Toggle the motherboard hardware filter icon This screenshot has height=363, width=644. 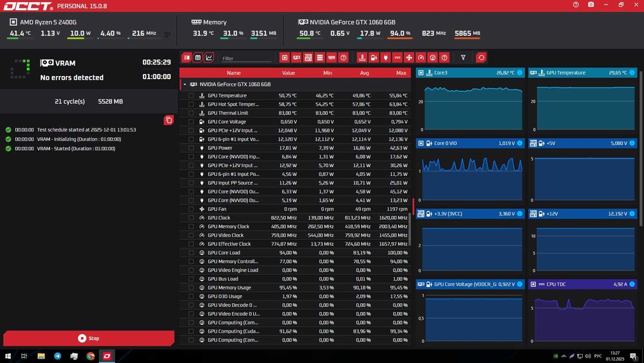[x=308, y=57]
